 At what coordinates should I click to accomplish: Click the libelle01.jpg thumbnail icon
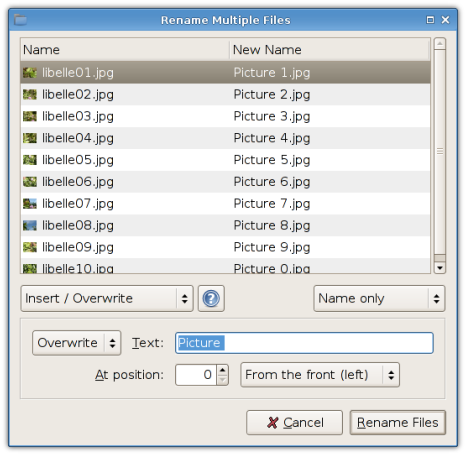click(x=30, y=73)
